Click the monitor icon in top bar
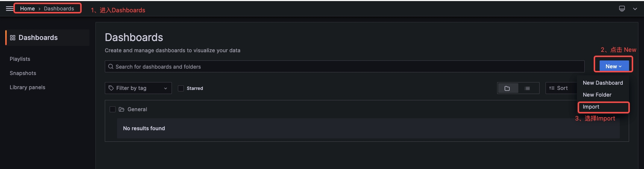This screenshot has height=169, width=644. tap(622, 9)
